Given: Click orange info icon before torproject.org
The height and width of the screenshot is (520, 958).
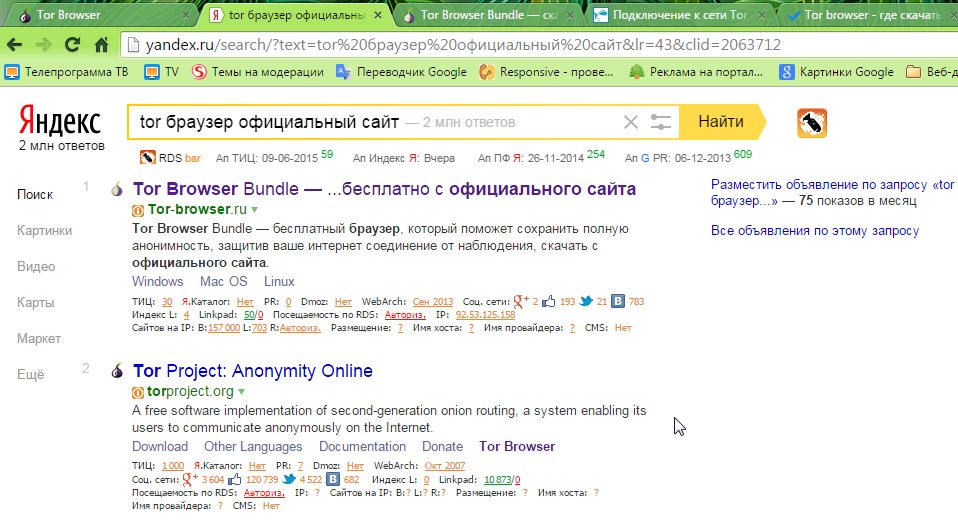Looking at the screenshot, I should pos(138,392).
